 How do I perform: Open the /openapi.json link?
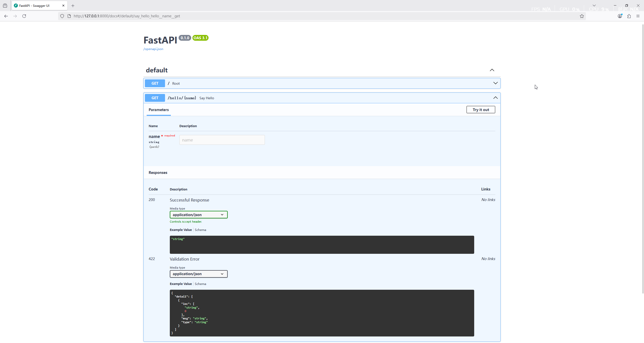(153, 49)
